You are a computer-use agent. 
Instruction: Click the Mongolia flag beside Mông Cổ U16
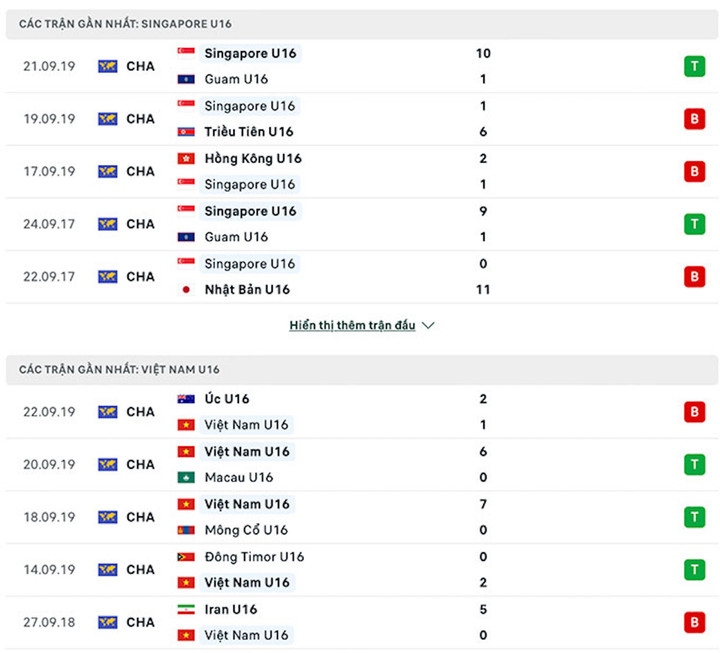[x=185, y=530]
